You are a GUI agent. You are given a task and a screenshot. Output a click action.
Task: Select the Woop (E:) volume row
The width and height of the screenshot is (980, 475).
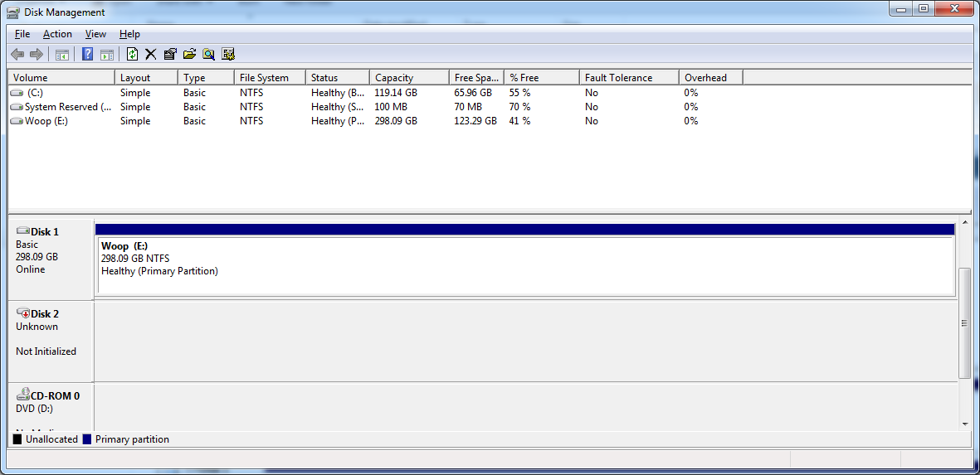490,121
